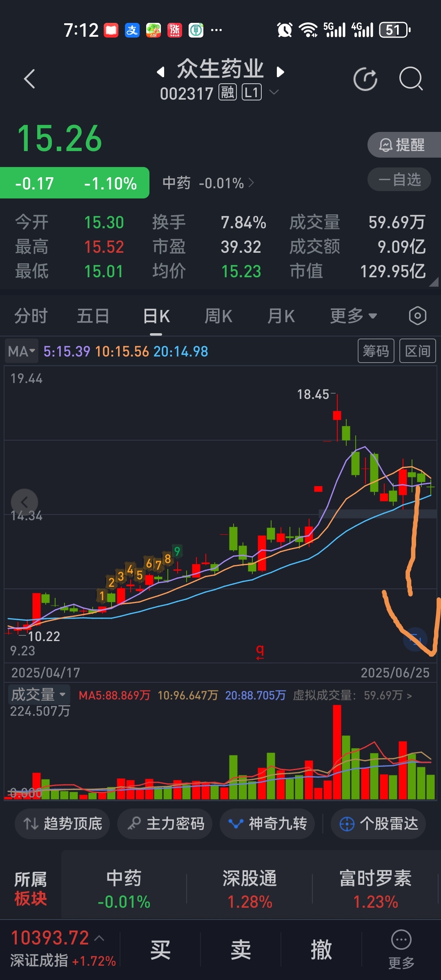Tap the 撤 cancel order button
The image size is (441, 980).
321,950
